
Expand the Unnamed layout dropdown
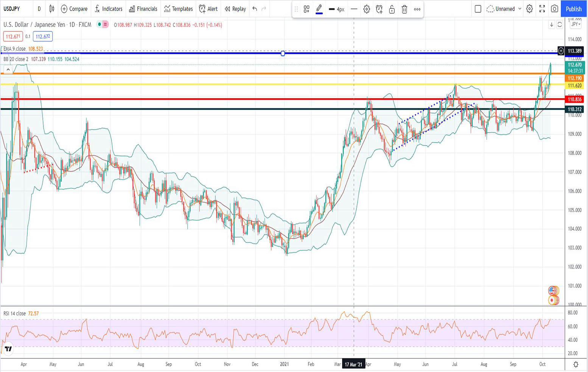(520, 9)
